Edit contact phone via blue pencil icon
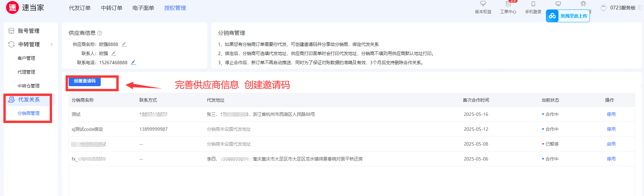Image resolution: width=644 pixels, height=196 pixels. pos(133,63)
